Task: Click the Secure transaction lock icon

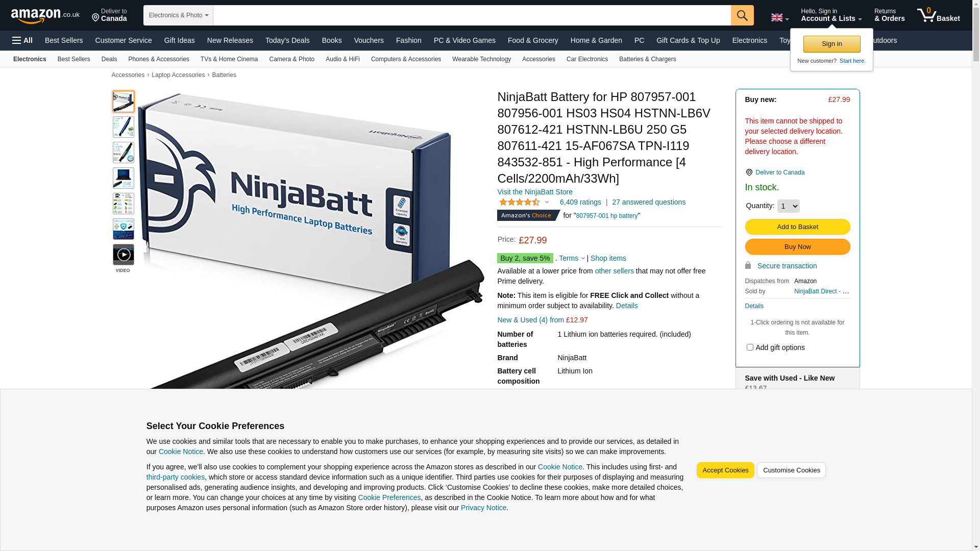Action: click(748, 265)
